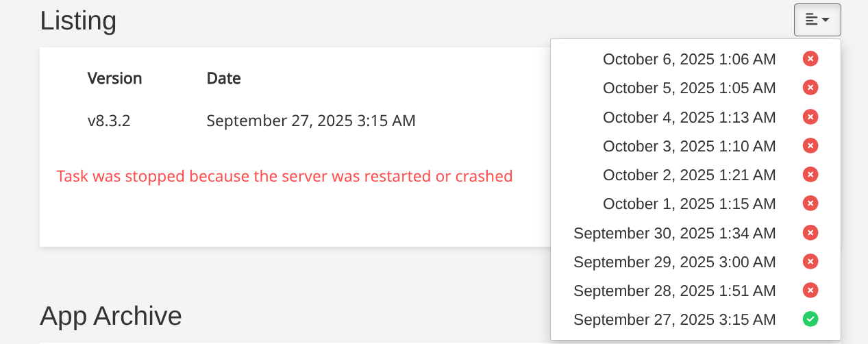Click the red error icon for October 3
The image size is (868, 344).
(x=810, y=146)
